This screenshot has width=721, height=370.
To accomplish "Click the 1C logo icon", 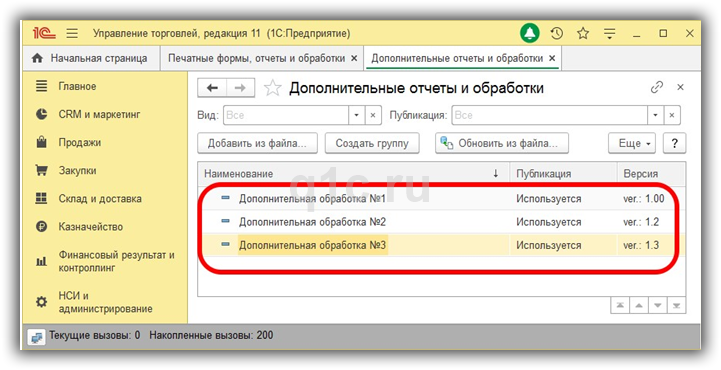I will [x=44, y=33].
